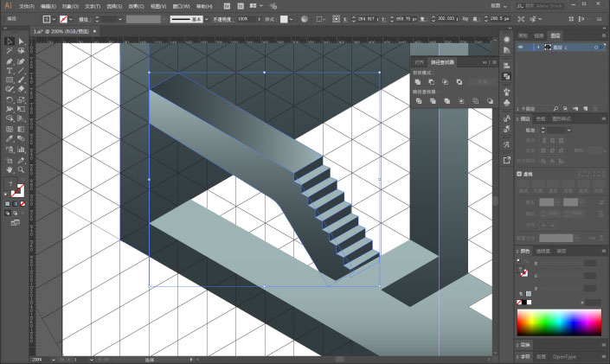Select the Gradient tool
Viewport: 610px width, 364px height.
[21, 129]
